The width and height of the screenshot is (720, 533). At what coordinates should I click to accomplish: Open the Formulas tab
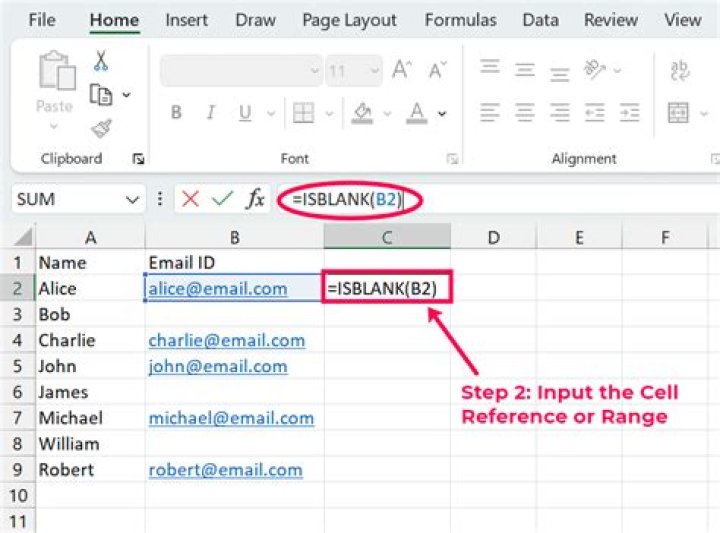click(461, 20)
